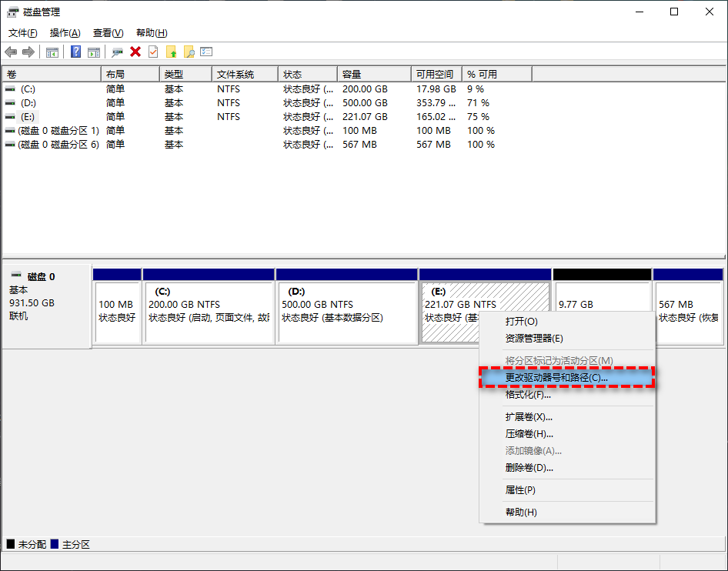Image resolution: width=728 pixels, height=571 pixels.
Task: Open the 文件(F) menu
Action: click(x=23, y=33)
